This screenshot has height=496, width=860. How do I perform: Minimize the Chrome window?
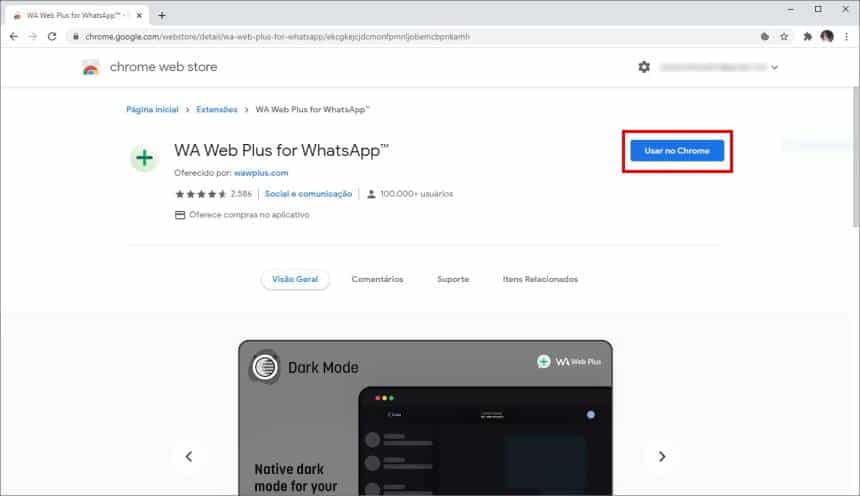tap(790, 9)
